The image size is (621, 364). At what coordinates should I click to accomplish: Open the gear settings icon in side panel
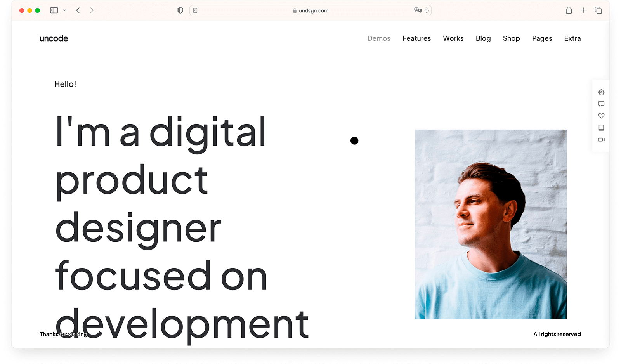(601, 92)
